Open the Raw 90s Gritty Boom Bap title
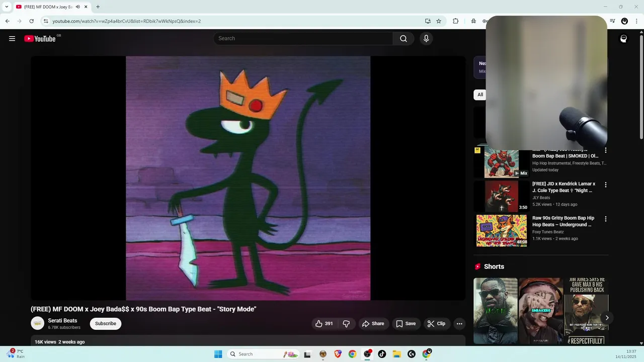Image resolution: width=644 pixels, height=362 pixels. click(x=563, y=221)
